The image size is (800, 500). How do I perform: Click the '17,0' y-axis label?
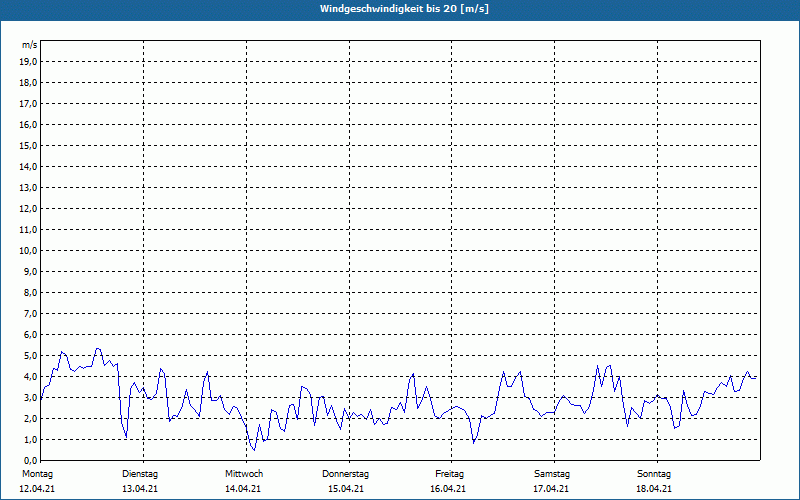coord(28,104)
